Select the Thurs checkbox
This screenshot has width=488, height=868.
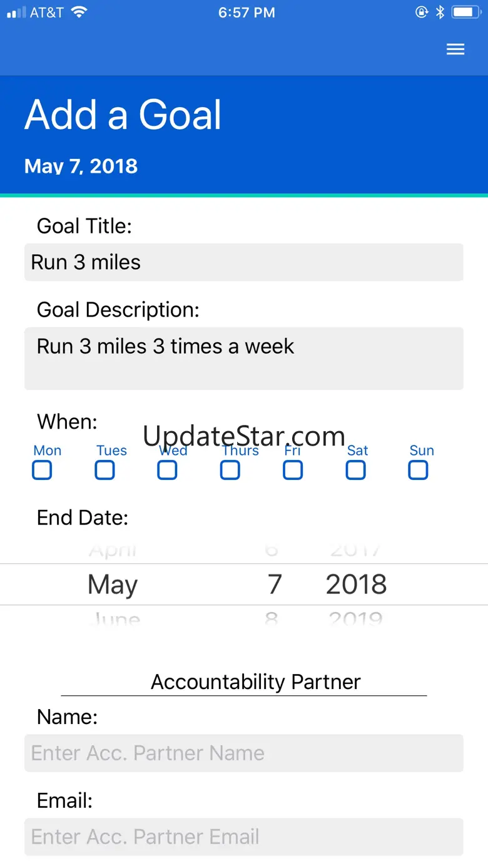(230, 470)
